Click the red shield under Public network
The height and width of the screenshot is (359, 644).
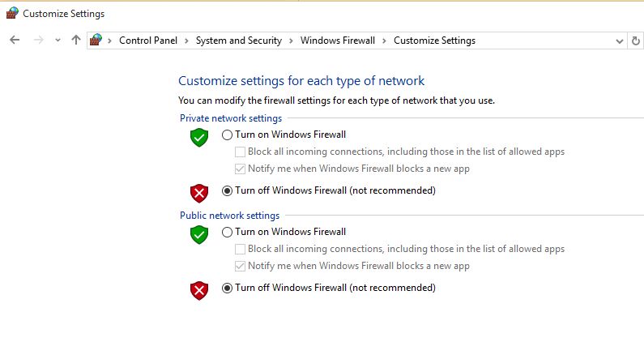point(199,289)
